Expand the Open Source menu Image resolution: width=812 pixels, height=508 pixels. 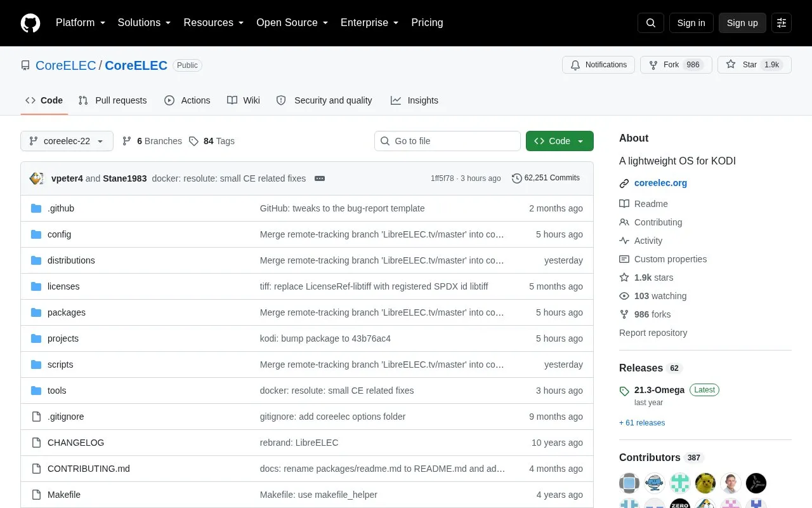(292, 23)
